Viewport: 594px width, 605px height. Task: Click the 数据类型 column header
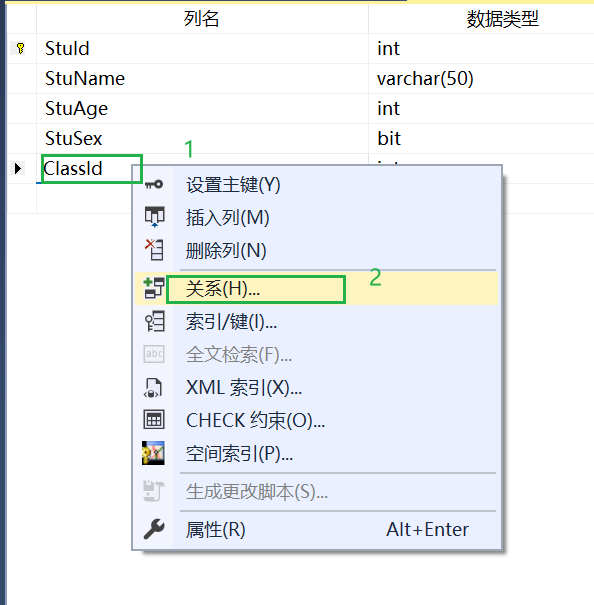(x=481, y=19)
